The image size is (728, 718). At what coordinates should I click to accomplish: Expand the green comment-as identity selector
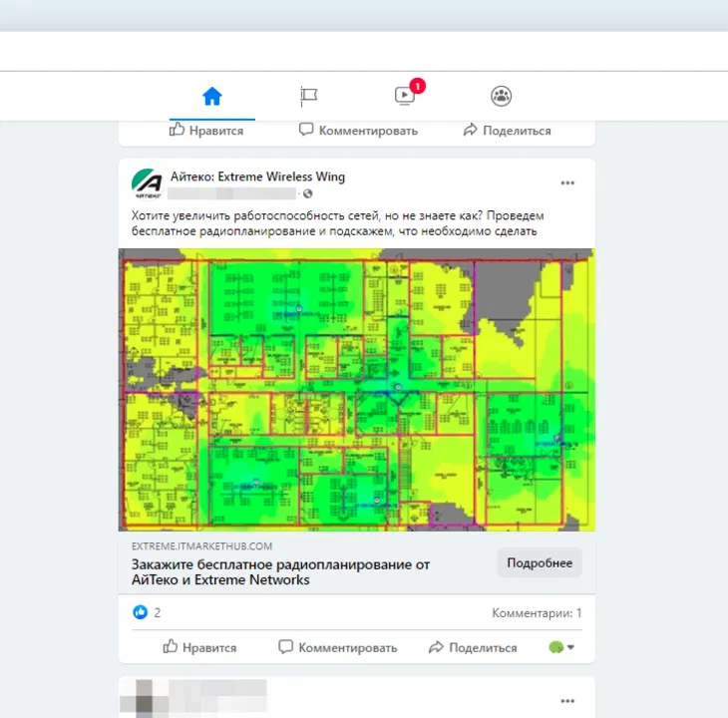click(561, 647)
